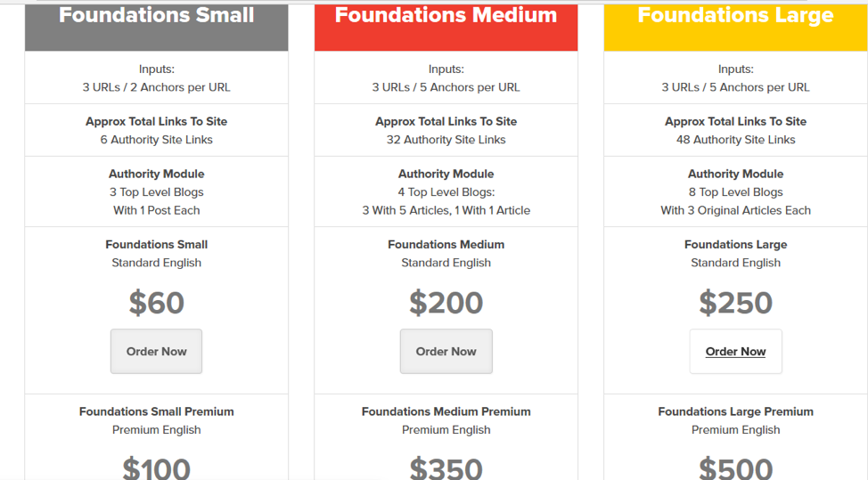868x480 pixels.
Task: Click '6 Authority Site Links' text
Action: coord(157,139)
